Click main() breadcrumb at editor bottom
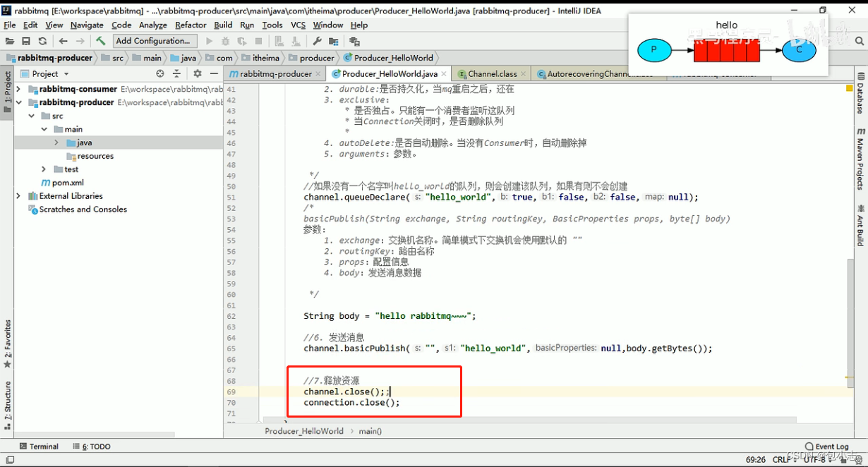This screenshot has height=467, width=868. click(370, 431)
